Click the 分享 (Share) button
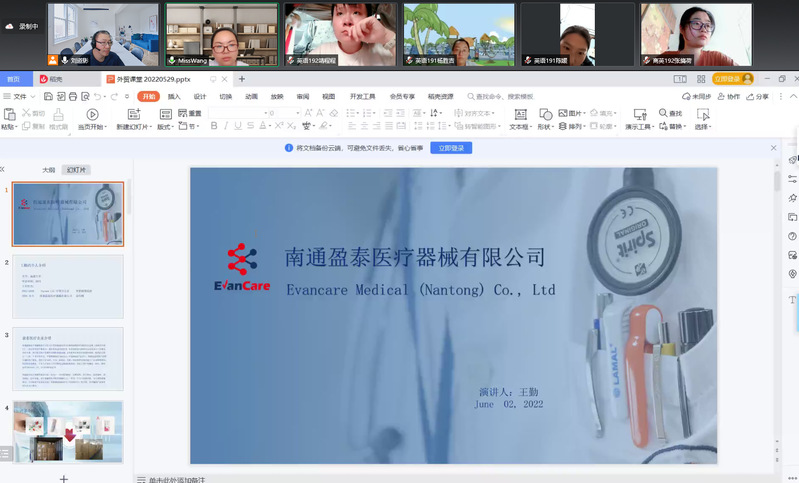 [759, 97]
